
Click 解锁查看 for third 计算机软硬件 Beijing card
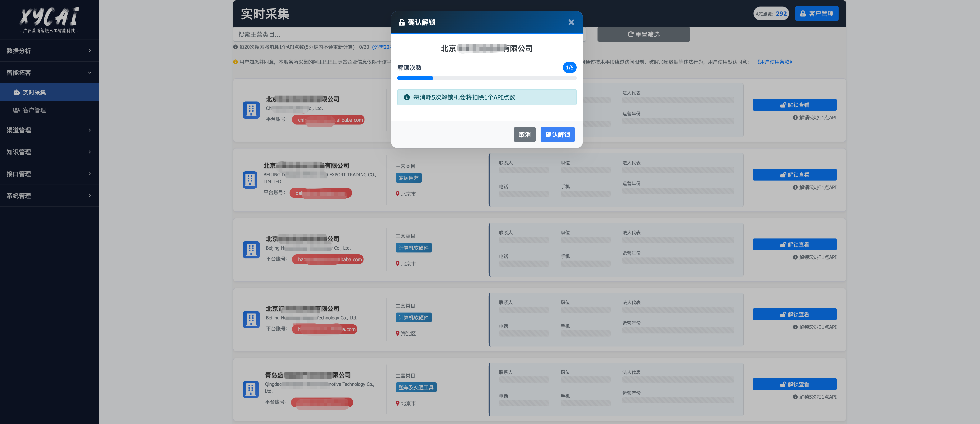tap(794, 244)
